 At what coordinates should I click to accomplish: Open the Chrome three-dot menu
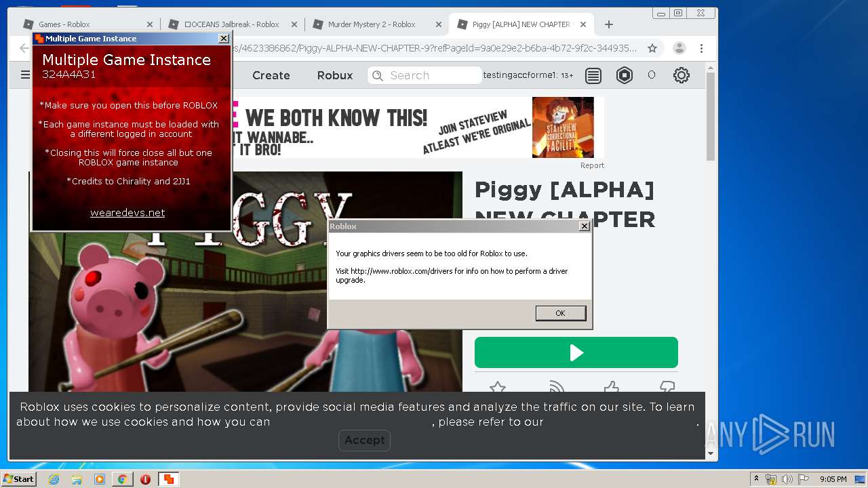702,48
